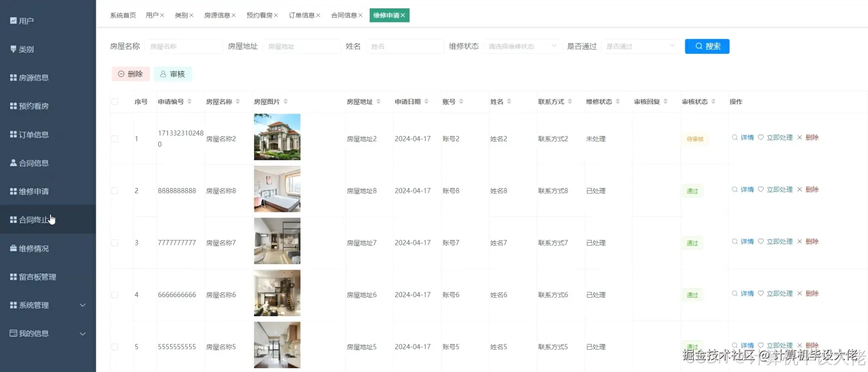
Task: Sort by 姓名 column
Action: coord(509,101)
